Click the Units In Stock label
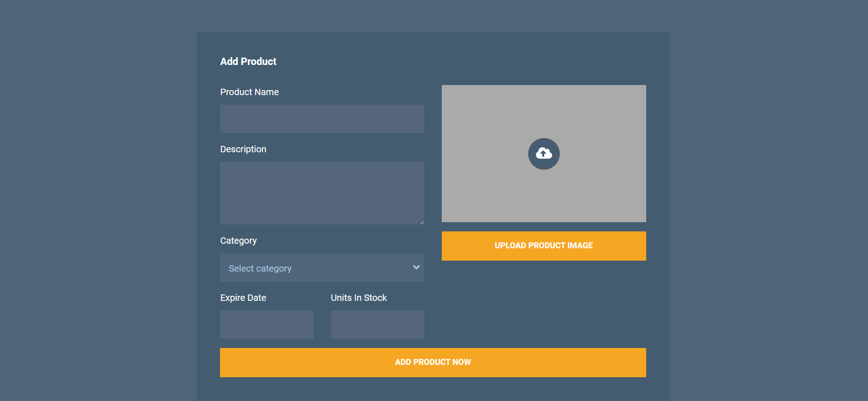868x401 pixels. tap(359, 298)
